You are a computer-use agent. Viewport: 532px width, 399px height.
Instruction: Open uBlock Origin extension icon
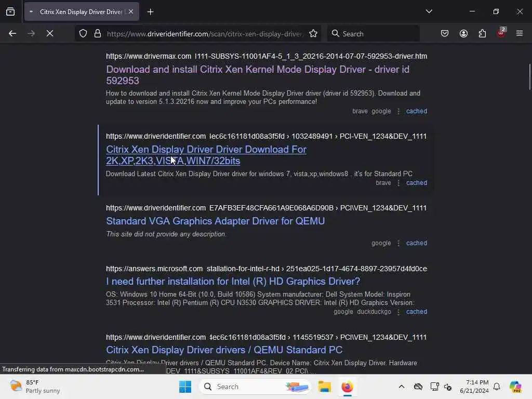click(x=501, y=33)
